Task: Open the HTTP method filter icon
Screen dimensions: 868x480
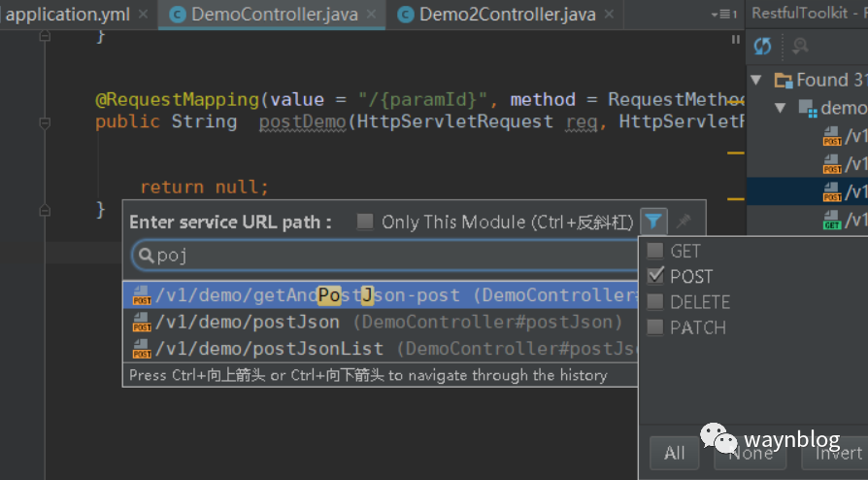Action: (655, 222)
